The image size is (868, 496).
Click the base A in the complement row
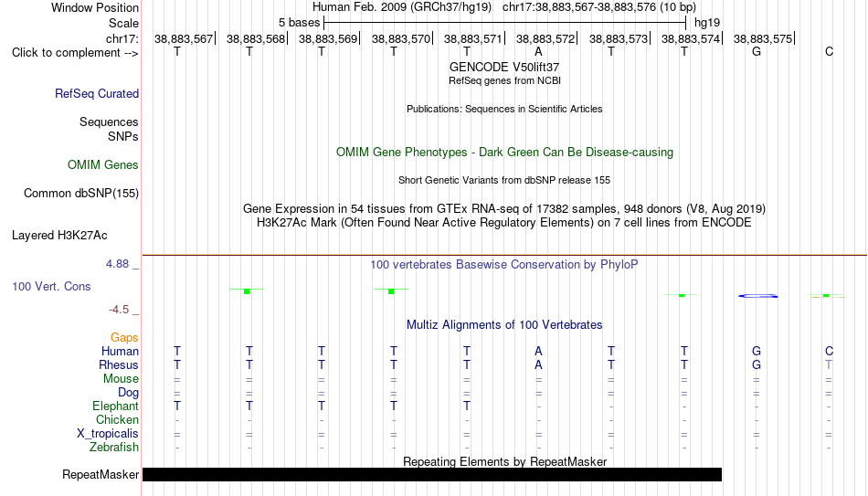[x=538, y=52]
